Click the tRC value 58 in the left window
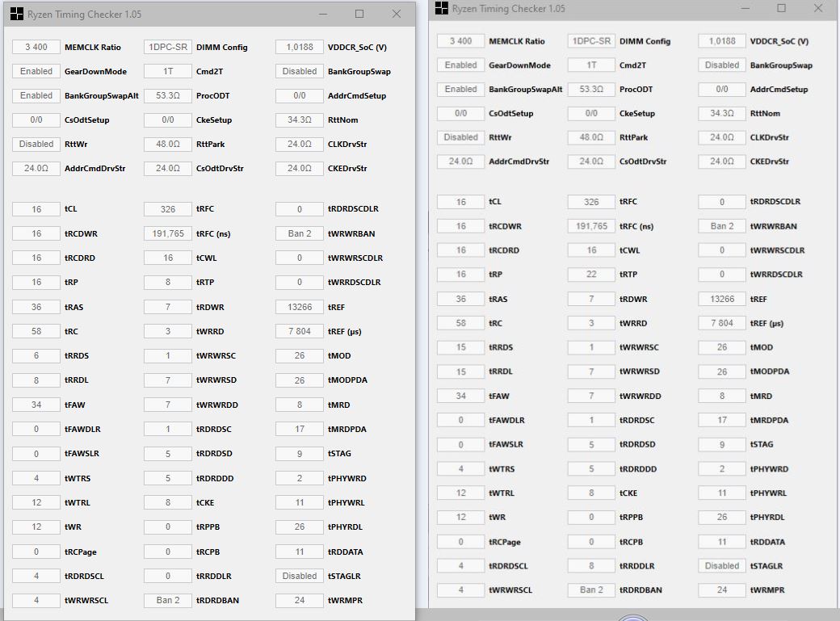 [x=36, y=331]
